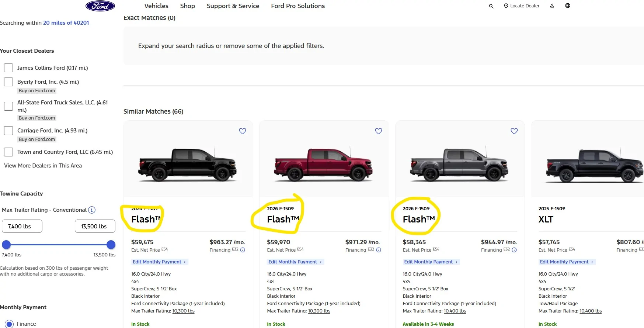Open financing info icon for $944.97 /mo.
This screenshot has height=328, width=644.
[514, 250]
